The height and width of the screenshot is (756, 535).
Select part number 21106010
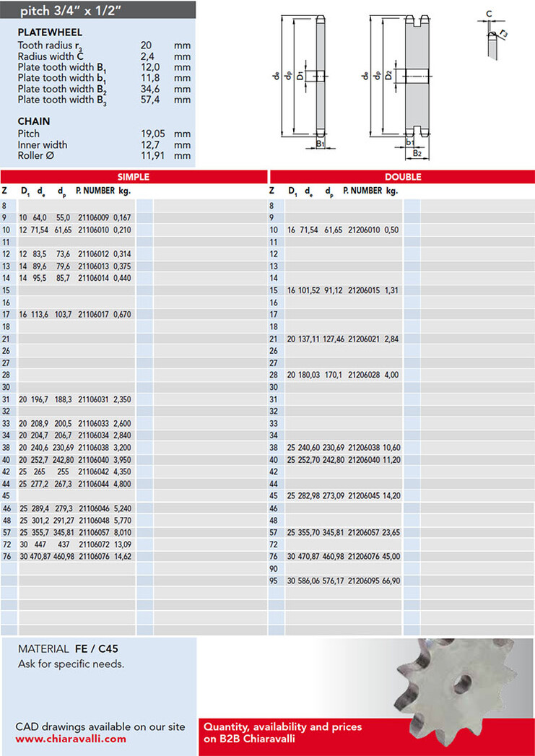point(94,230)
